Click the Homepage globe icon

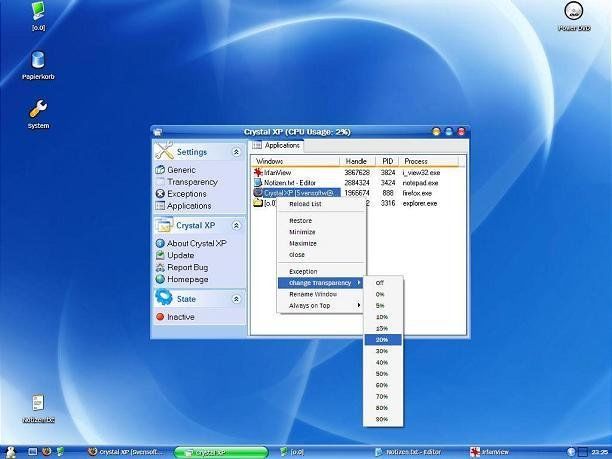click(x=160, y=279)
